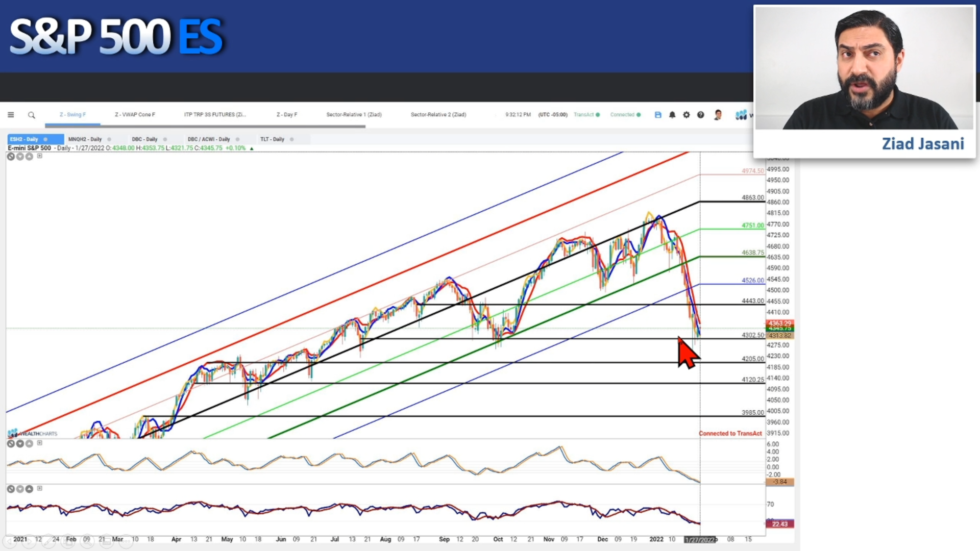
Task: Click the Connected status indicator
Action: point(625,115)
